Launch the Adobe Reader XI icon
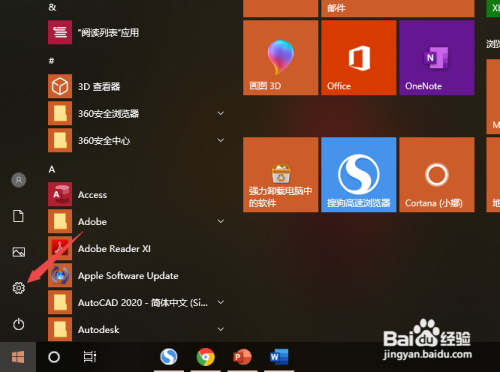The width and height of the screenshot is (500, 372). [60, 248]
